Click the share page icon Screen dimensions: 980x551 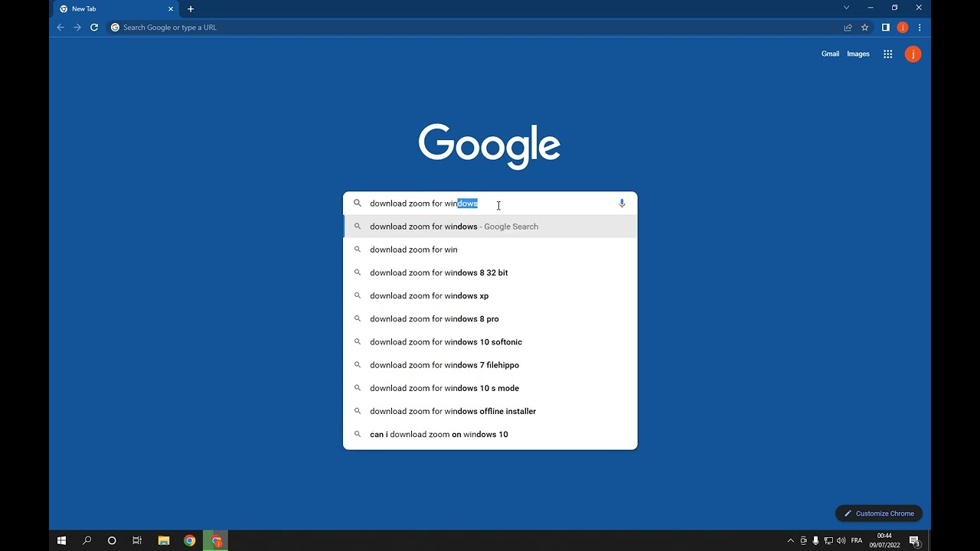848,28
